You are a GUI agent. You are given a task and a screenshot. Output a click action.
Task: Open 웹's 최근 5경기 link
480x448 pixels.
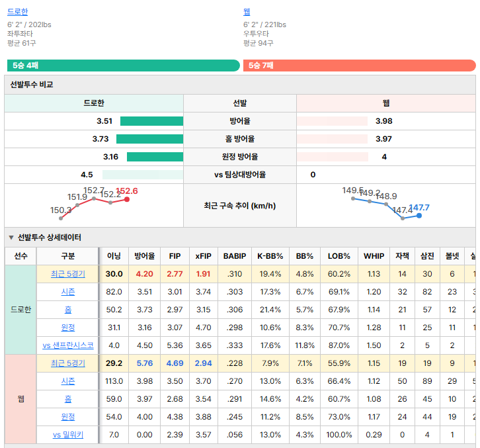(x=68, y=363)
